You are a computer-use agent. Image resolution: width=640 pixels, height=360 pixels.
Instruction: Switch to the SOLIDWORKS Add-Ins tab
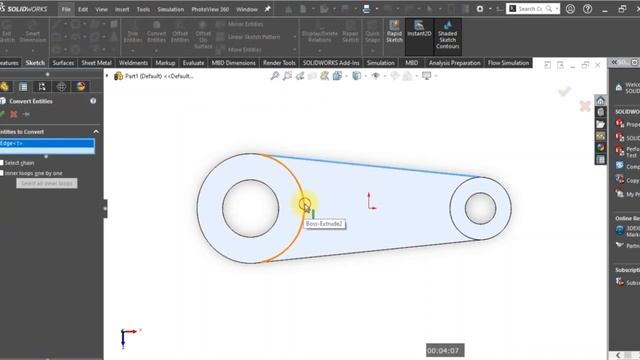tap(331, 63)
